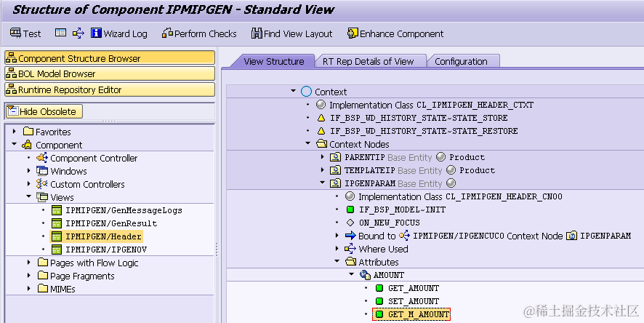This screenshot has width=644, height=323.
Task: Click the Favorites folder icon
Action: (x=28, y=132)
